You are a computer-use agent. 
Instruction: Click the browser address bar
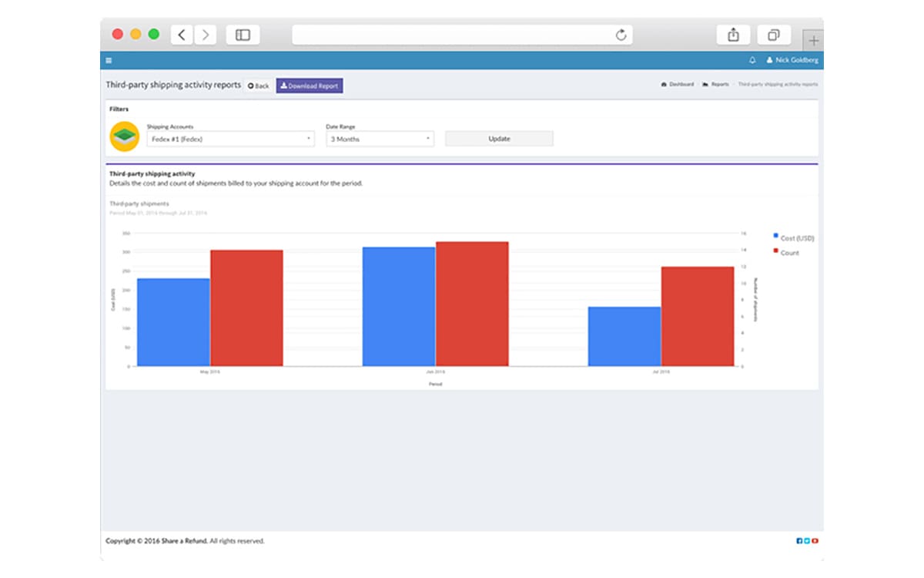[x=462, y=35]
